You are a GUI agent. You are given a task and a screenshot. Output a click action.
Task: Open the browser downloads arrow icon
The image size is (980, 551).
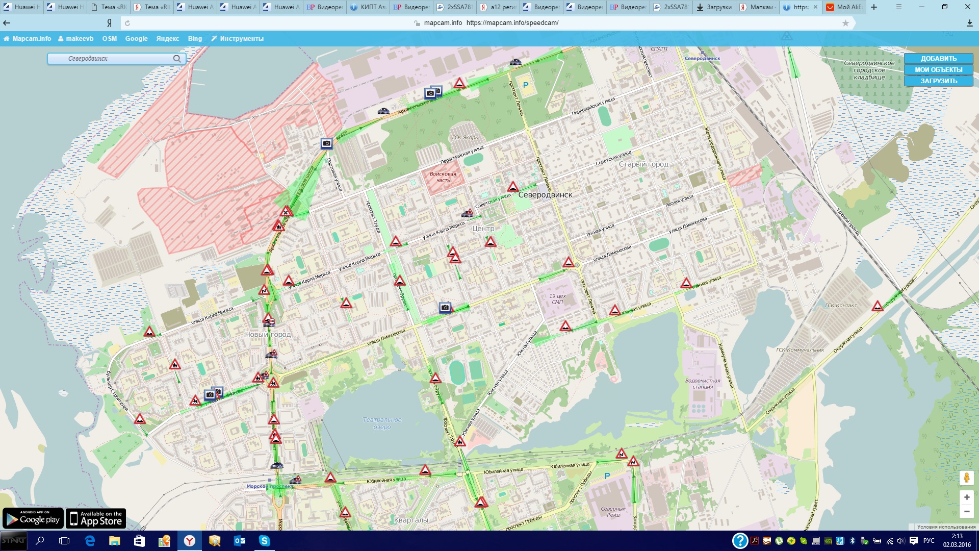tap(969, 23)
